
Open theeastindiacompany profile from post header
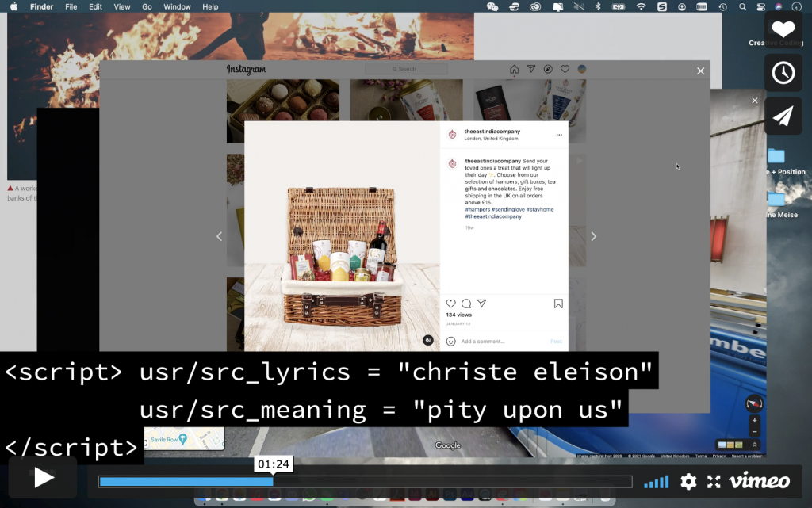point(492,132)
